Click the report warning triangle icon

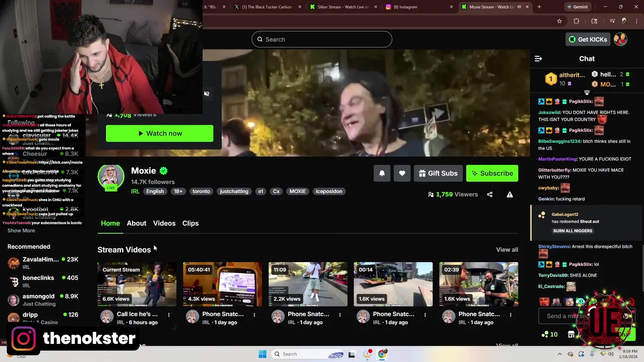[510, 195]
